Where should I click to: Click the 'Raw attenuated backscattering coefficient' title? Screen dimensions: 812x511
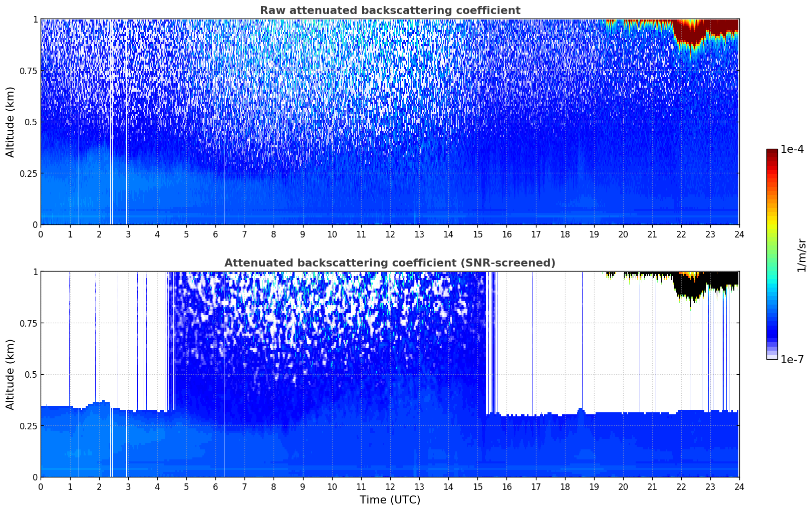(x=390, y=11)
